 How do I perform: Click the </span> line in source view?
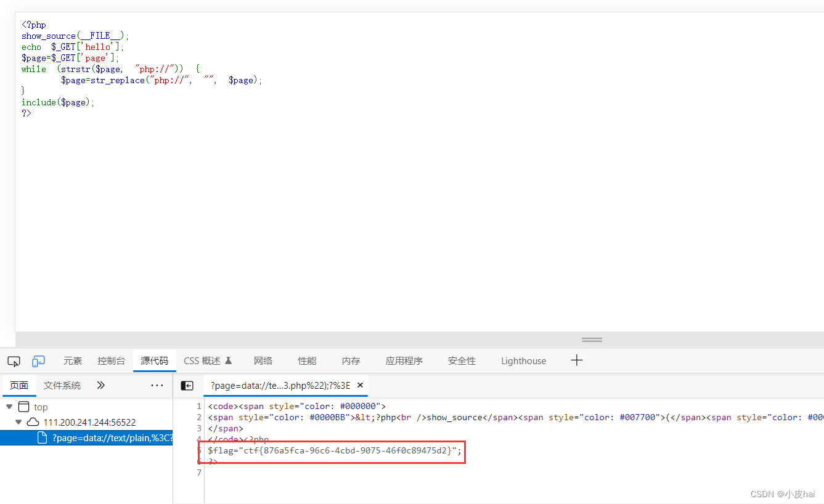click(x=226, y=428)
